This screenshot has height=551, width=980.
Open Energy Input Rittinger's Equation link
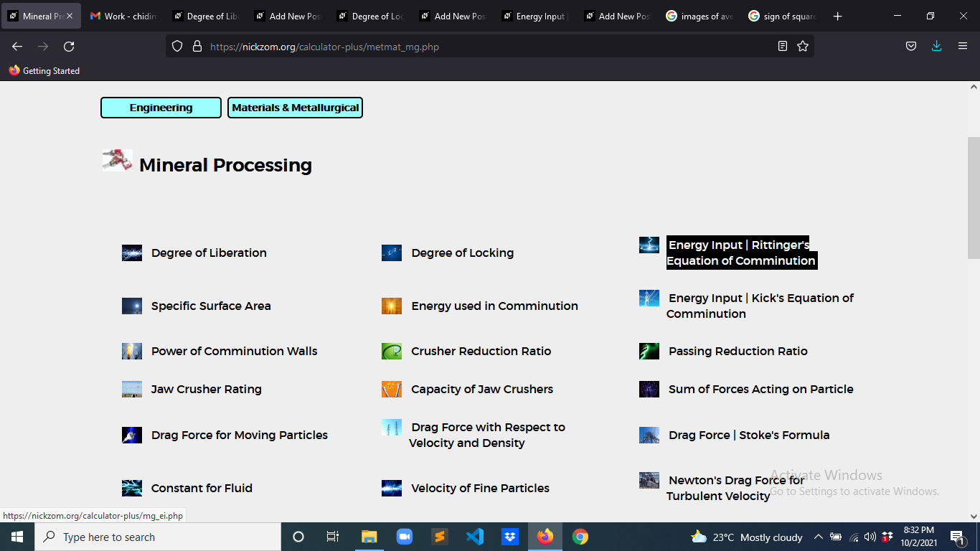[742, 253]
